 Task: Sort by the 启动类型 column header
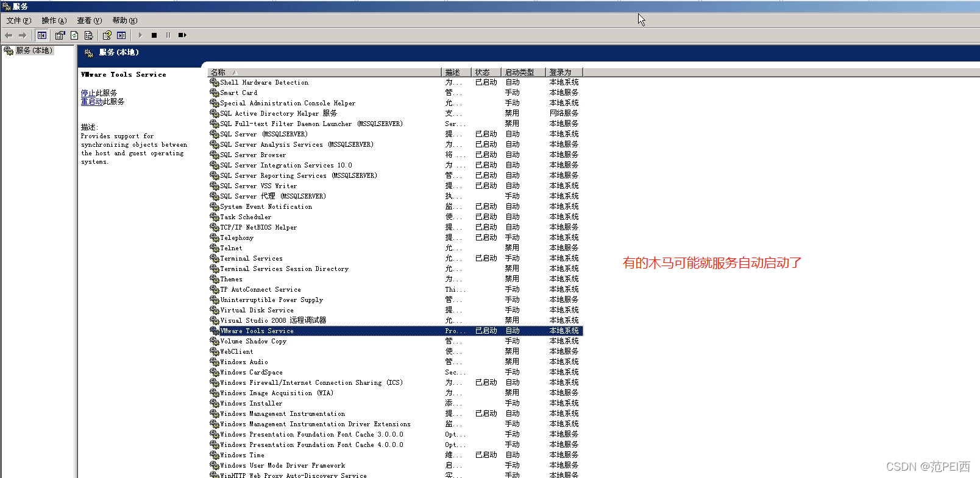pos(524,72)
